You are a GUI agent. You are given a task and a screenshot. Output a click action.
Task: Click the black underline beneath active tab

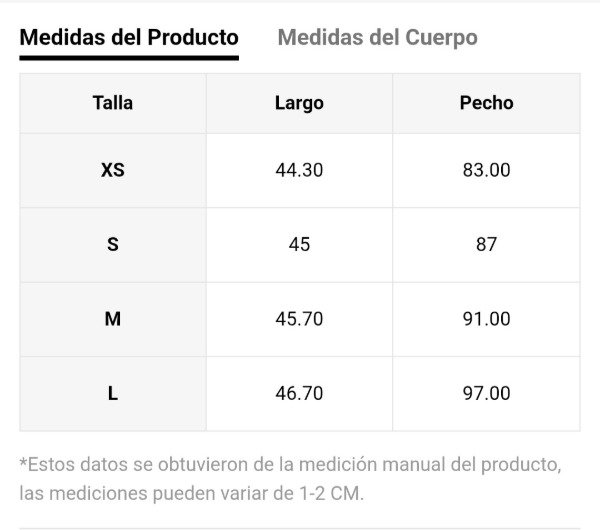tap(129, 58)
